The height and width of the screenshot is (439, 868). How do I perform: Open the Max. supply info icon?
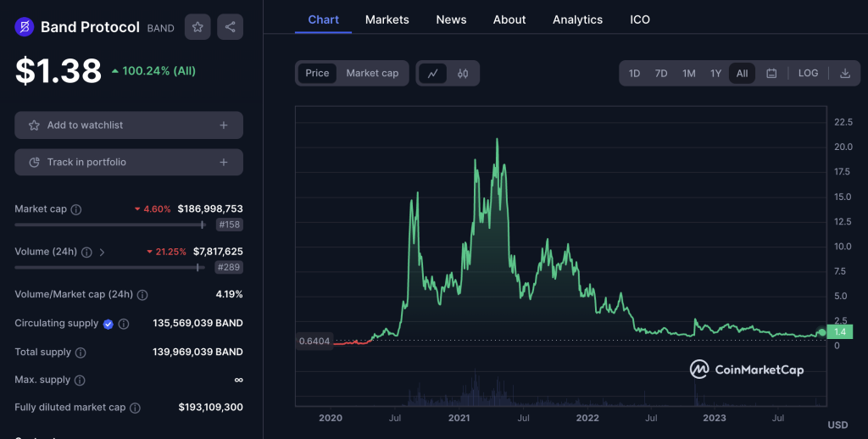(x=80, y=381)
